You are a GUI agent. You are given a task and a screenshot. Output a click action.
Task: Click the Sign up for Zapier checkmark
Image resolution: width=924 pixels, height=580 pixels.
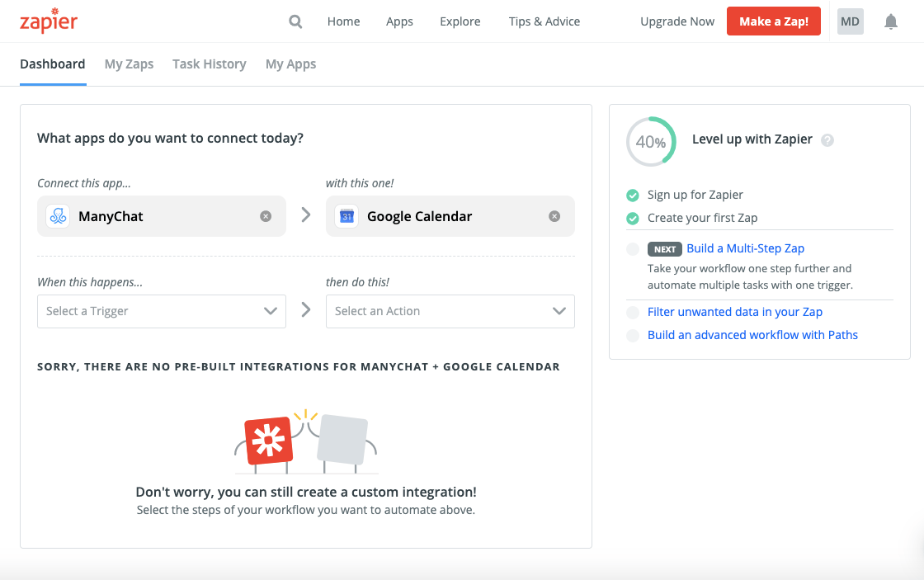click(632, 195)
